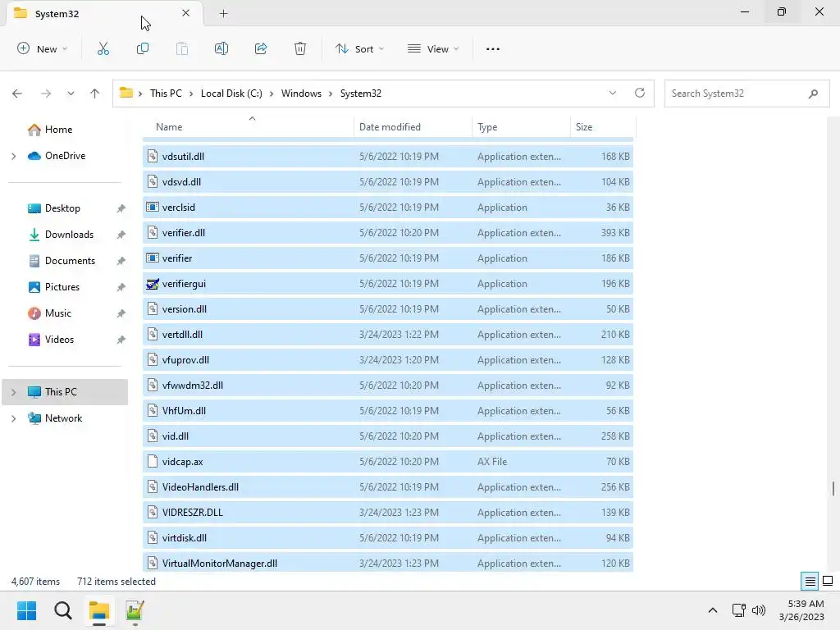Click Local Disk (C:) breadcrumb
The image size is (840, 630).
click(231, 94)
